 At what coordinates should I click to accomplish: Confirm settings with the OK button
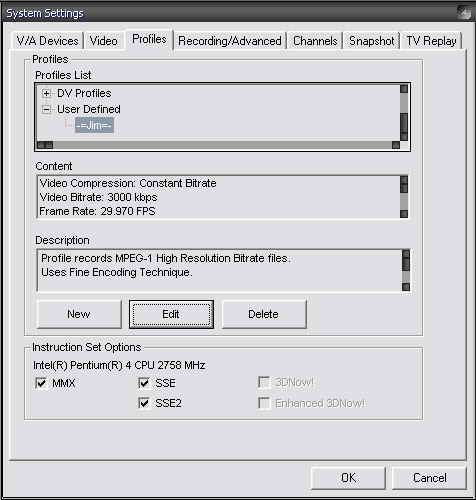[348, 478]
